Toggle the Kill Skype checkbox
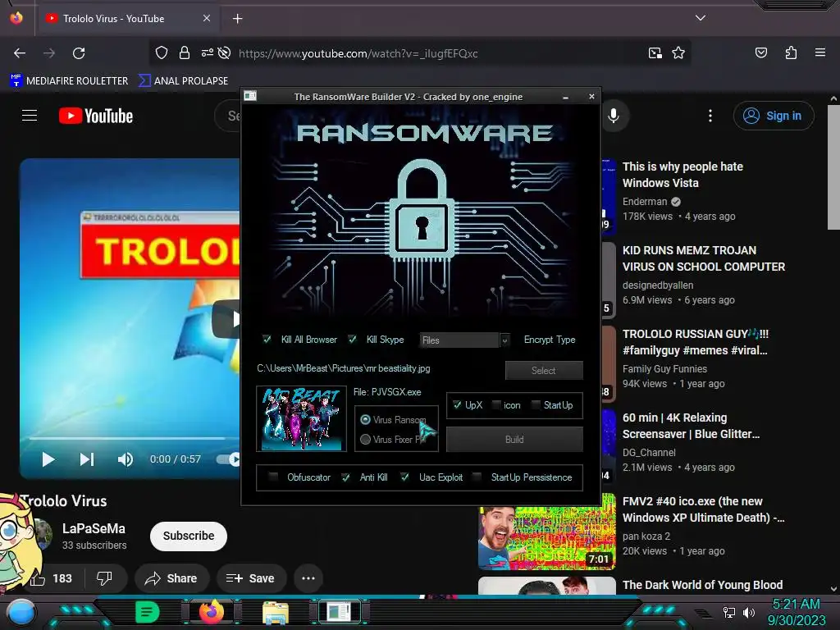 (352, 339)
